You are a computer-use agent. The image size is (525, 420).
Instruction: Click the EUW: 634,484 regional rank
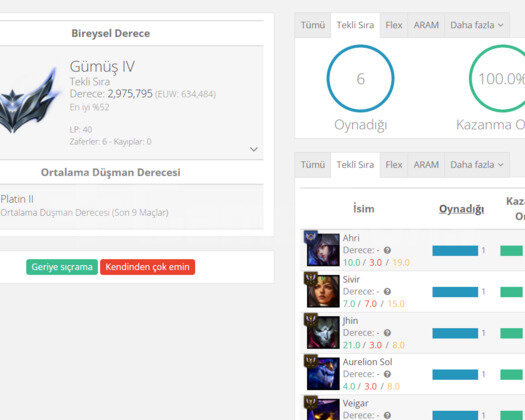coord(185,94)
